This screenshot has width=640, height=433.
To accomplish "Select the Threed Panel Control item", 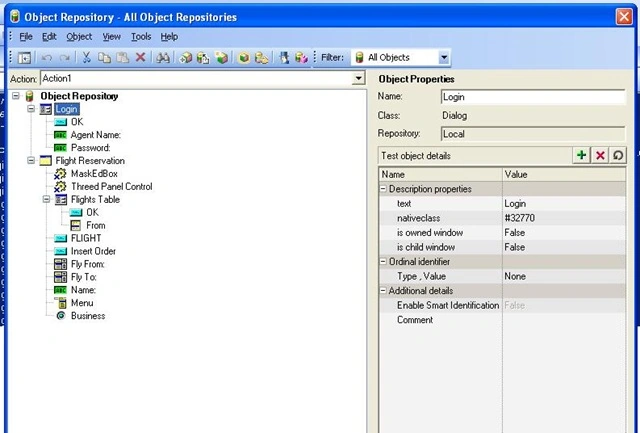I will click(111, 187).
